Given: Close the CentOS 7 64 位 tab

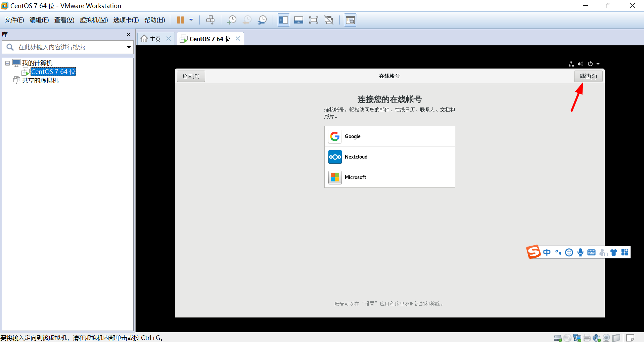Looking at the screenshot, I should coord(238,39).
